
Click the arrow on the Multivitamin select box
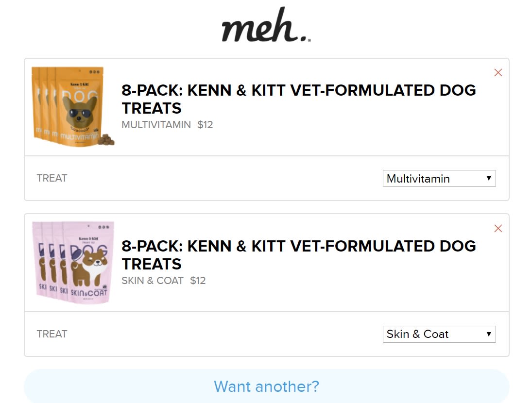point(489,179)
